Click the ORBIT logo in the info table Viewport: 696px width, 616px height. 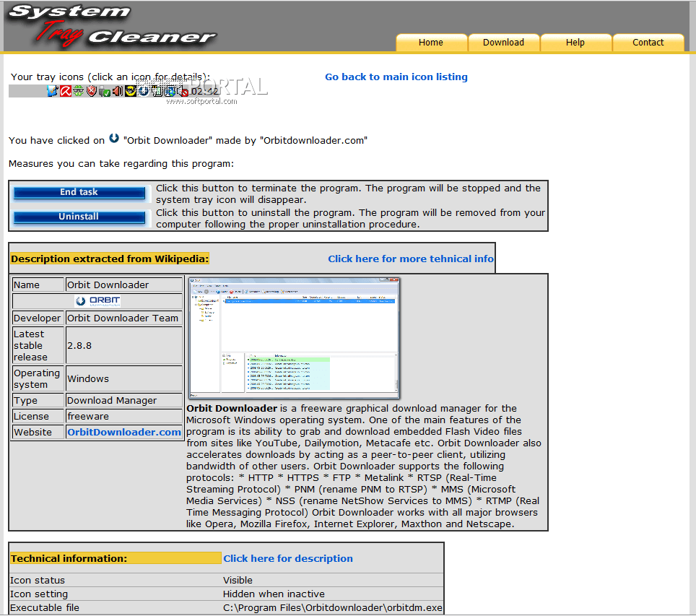[x=98, y=301]
